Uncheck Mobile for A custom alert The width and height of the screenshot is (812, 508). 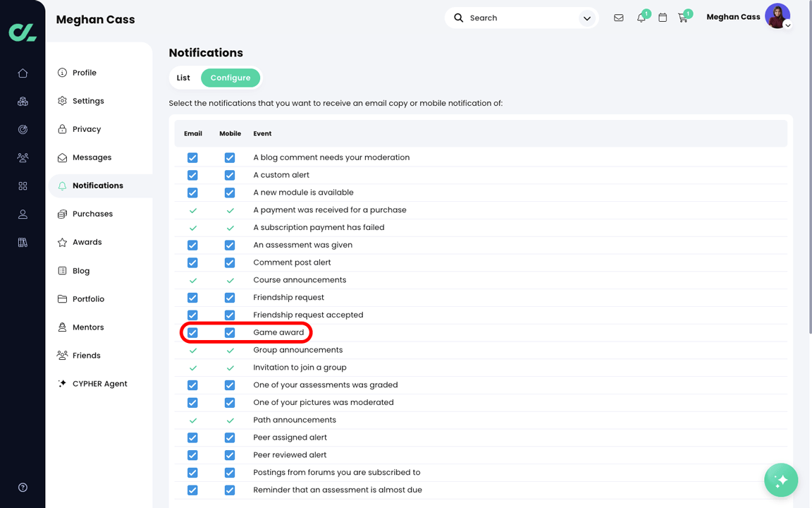(230, 175)
